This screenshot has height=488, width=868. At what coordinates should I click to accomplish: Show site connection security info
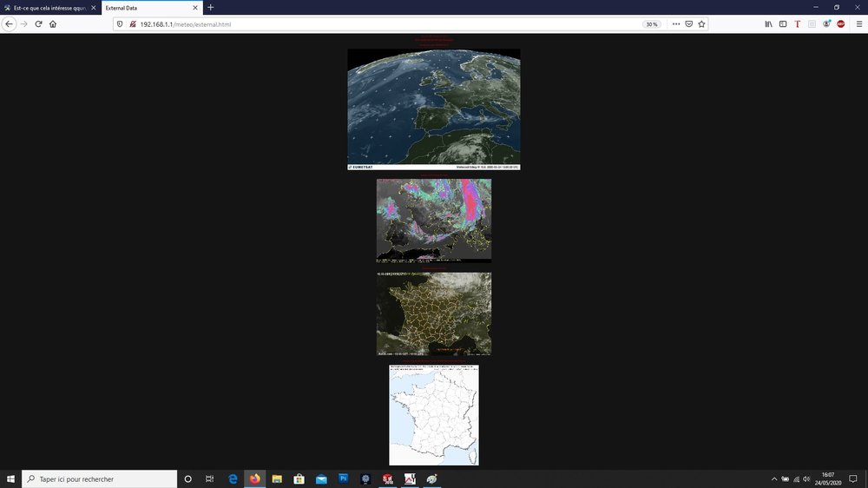click(x=132, y=24)
